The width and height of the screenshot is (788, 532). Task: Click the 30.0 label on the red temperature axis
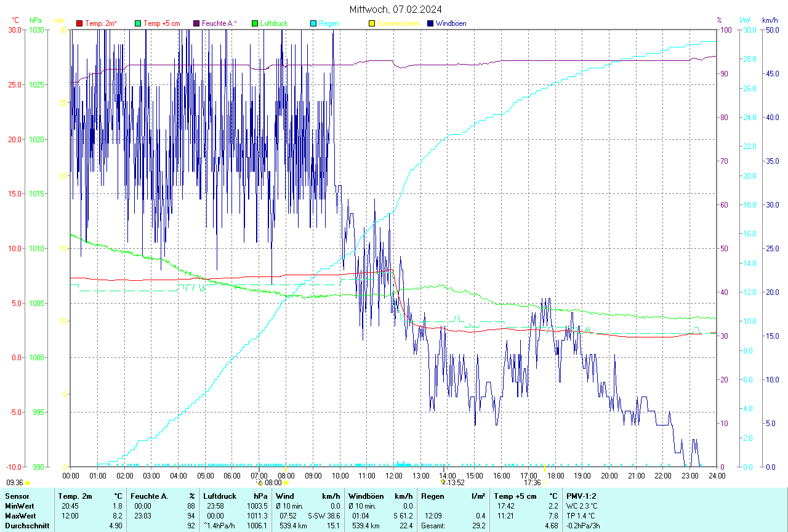pos(14,30)
